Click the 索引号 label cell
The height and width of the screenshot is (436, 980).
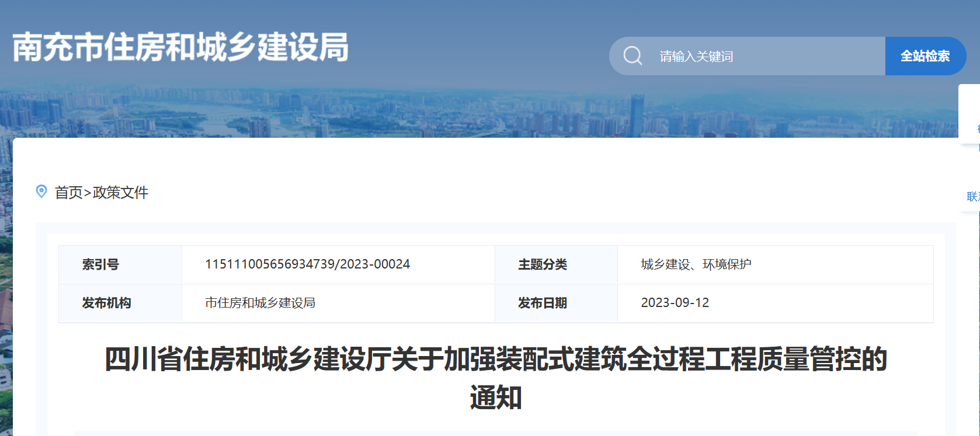point(100,264)
